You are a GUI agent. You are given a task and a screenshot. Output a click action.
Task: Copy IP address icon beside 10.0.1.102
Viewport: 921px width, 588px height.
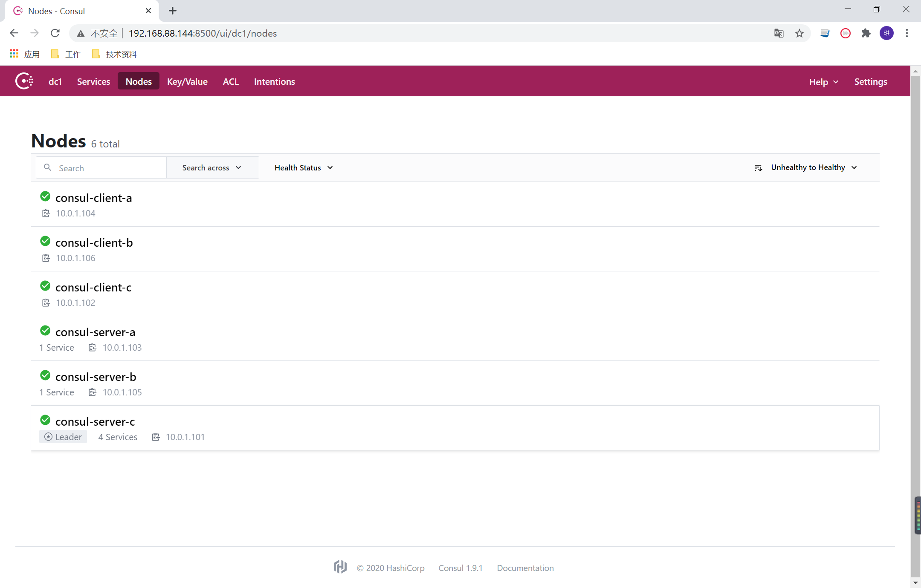click(x=46, y=303)
